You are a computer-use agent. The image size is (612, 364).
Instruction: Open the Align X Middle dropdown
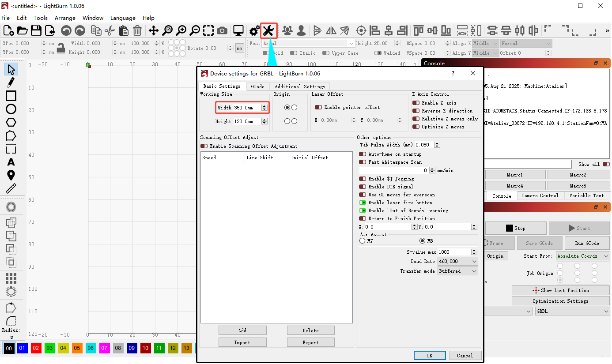pos(485,43)
